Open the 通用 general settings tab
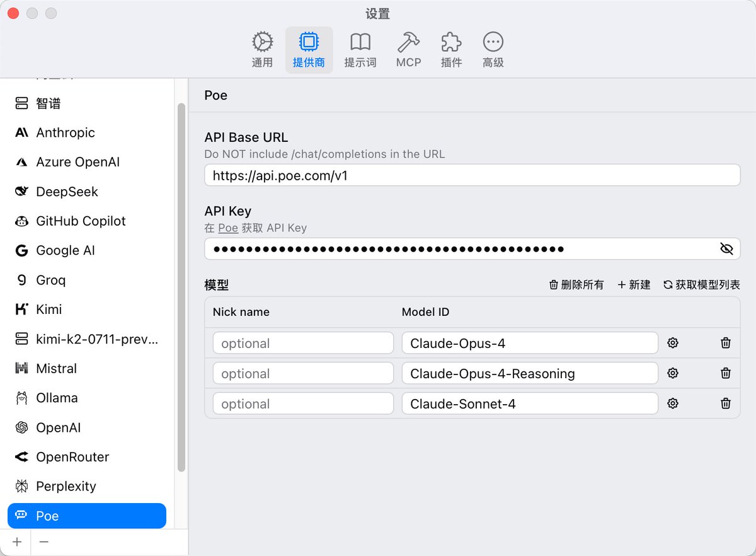This screenshot has width=756, height=556. pyautogui.click(x=262, y=50)
